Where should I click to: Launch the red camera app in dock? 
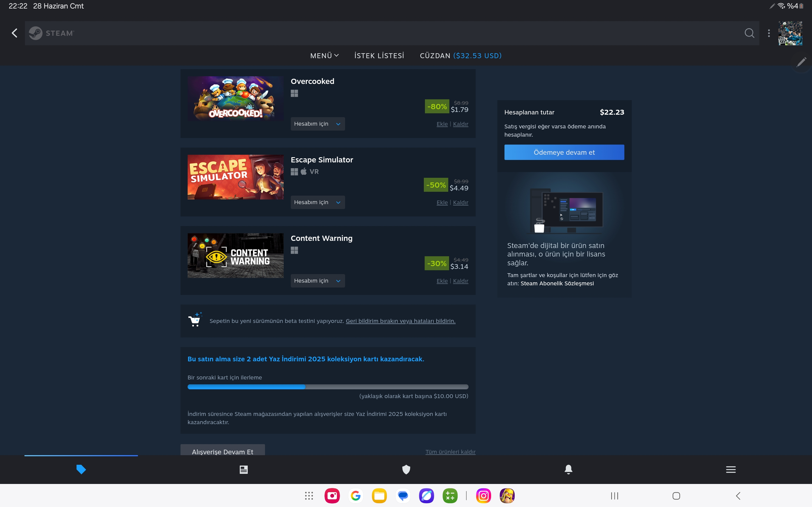(x=332, y=495)
